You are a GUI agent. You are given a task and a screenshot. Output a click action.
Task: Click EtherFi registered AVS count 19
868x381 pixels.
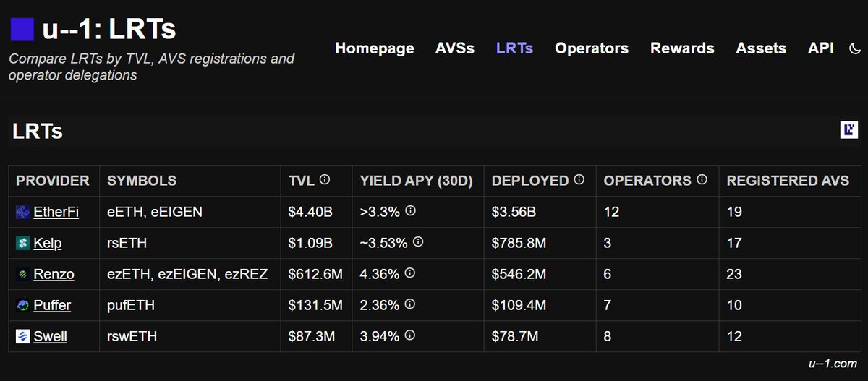[x=735, y=212]
